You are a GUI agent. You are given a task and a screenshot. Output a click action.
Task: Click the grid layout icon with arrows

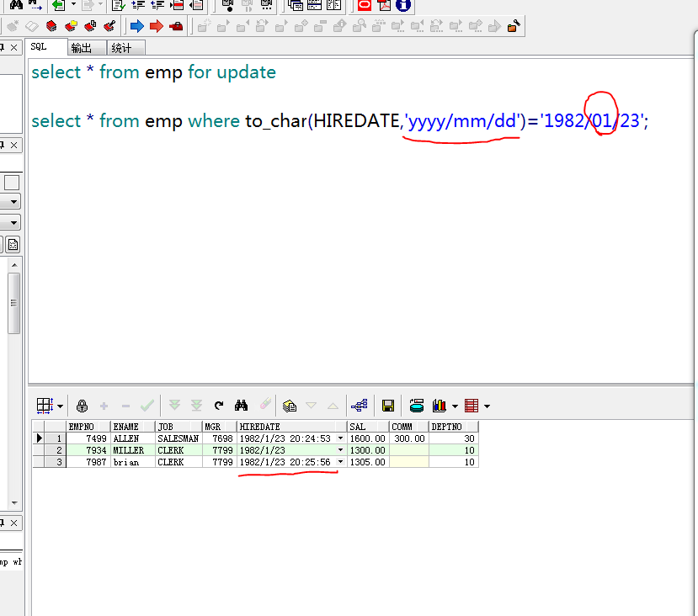pyautogui.click(x=45, y=406)
